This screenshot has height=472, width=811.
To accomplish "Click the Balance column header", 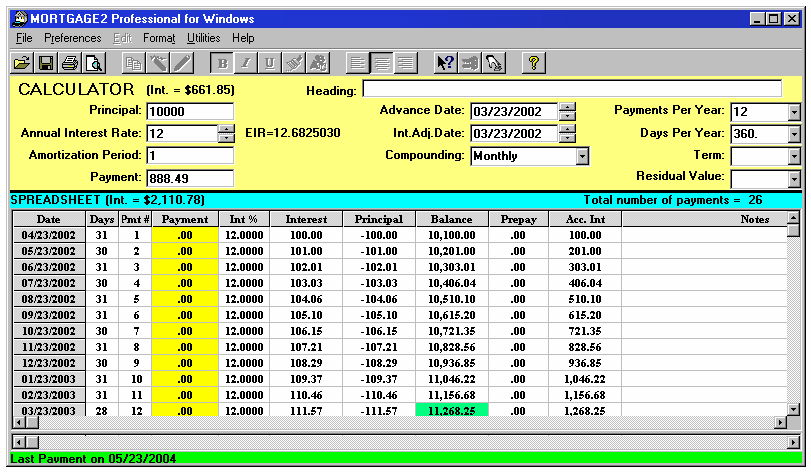I will 451,219.
